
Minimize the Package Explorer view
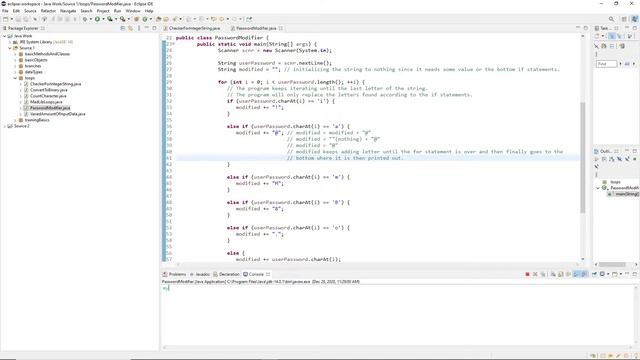click(x=147, y=28)
